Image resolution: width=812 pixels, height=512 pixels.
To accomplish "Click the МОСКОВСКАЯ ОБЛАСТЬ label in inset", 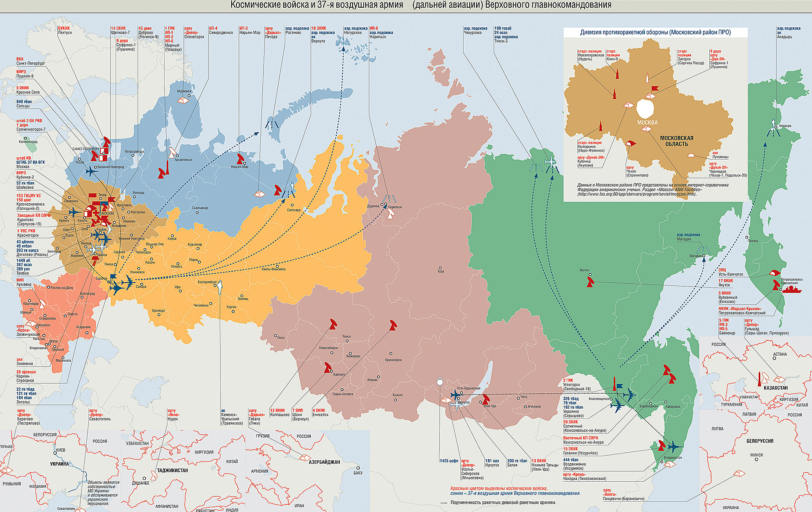I will pos(677,141).
